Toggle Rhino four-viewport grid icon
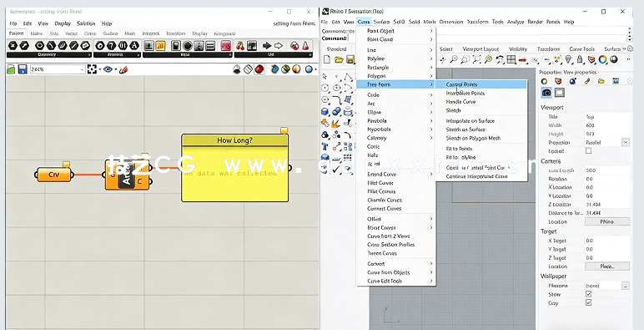This screenshot has height=330, width=644. [x=511, y=60]
